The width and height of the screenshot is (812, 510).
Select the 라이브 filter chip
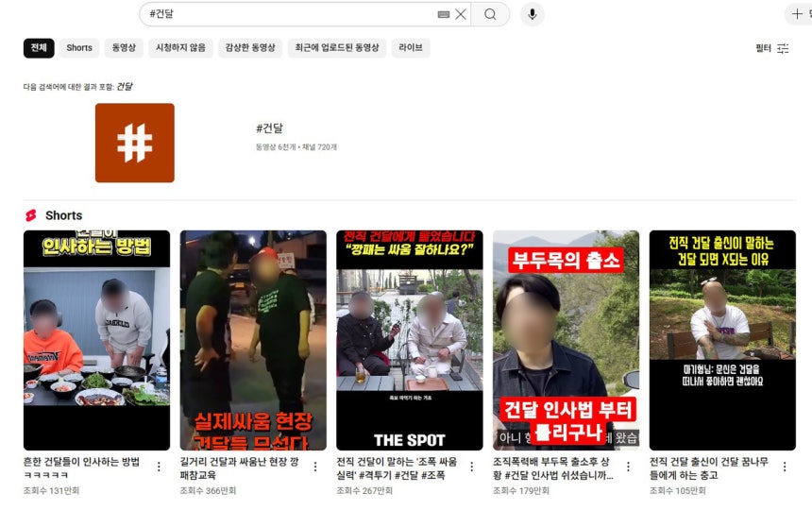pyautogui.click(x=411, y=48)
